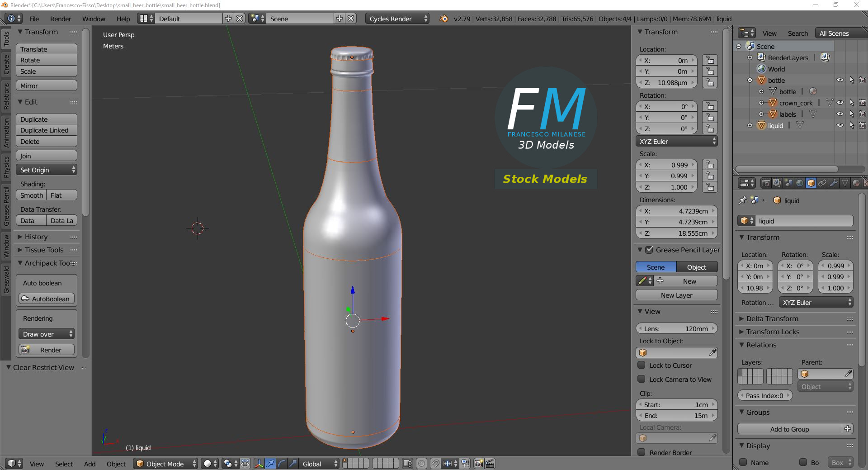Image resolution: width=868 pixels, height=470 pixels.
Task: Select the scale manipulator icon
Action: [293, 463]
